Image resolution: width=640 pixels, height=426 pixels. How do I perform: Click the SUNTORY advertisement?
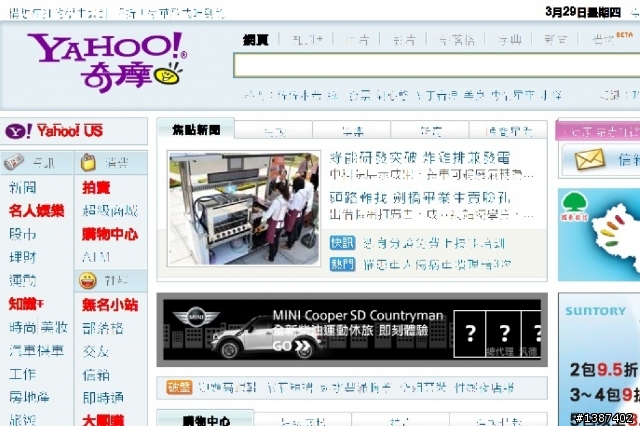click(x=599, y=359)
